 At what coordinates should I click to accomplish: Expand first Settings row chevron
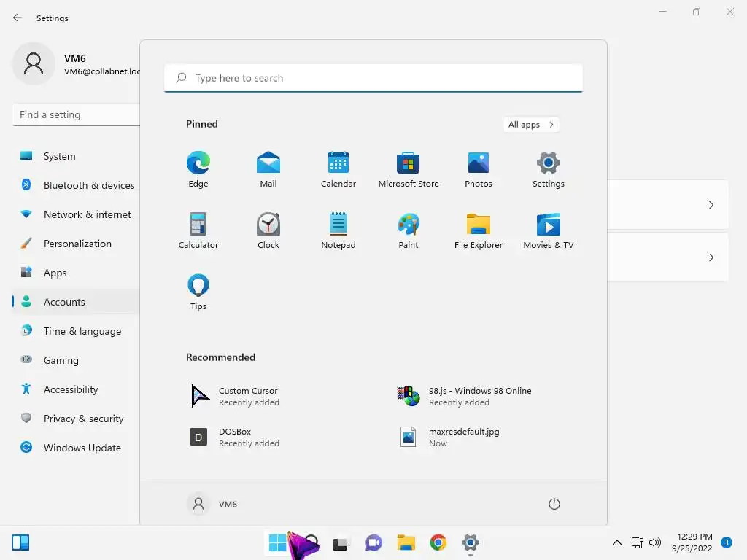(x=711, y=205)
